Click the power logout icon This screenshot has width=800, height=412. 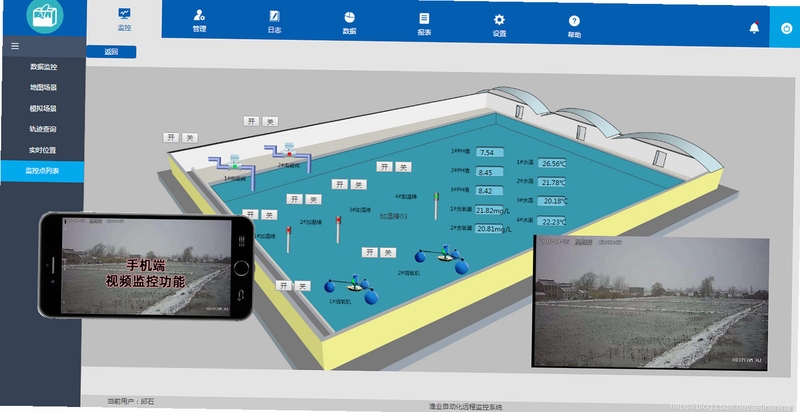tap(786, 28)
